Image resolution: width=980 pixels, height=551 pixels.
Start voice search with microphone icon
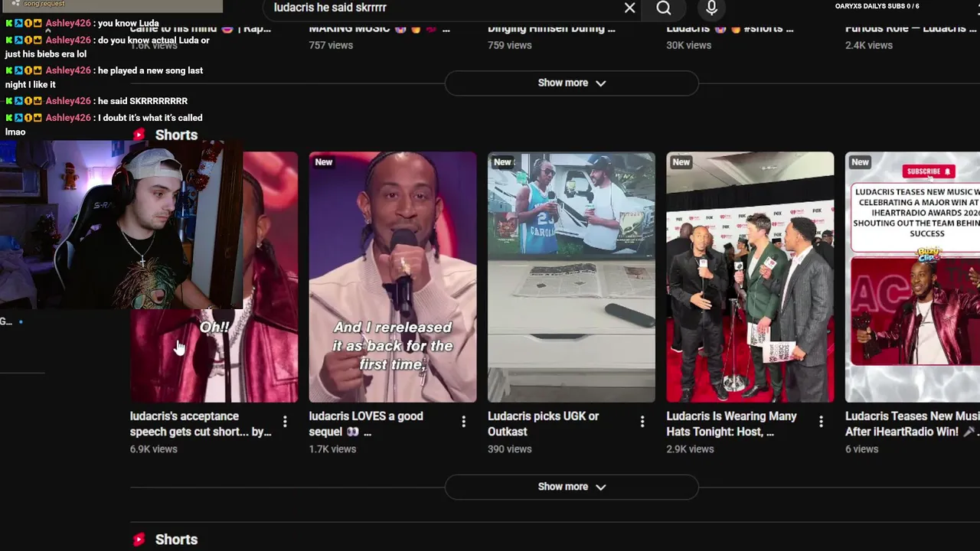click(x=711, y=8)
